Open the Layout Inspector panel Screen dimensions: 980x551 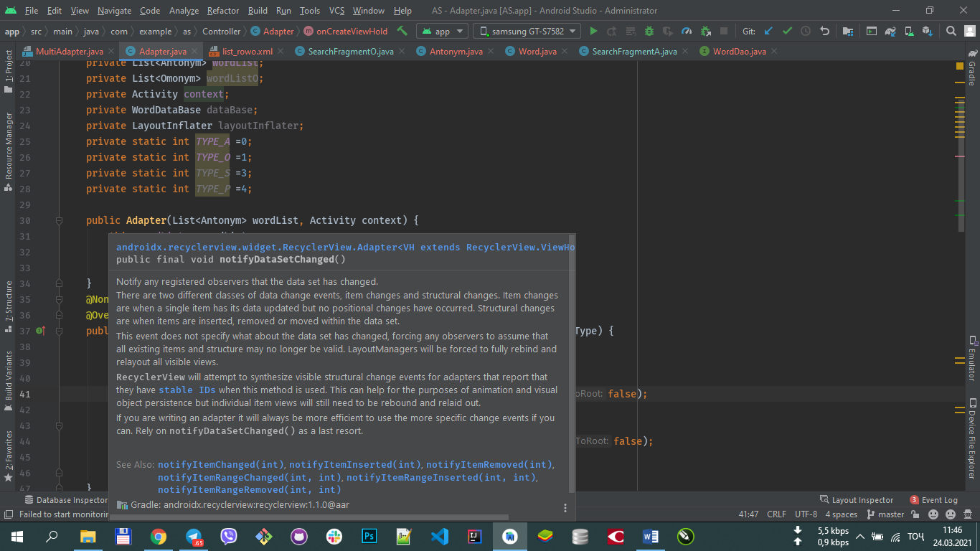point(856,500)
